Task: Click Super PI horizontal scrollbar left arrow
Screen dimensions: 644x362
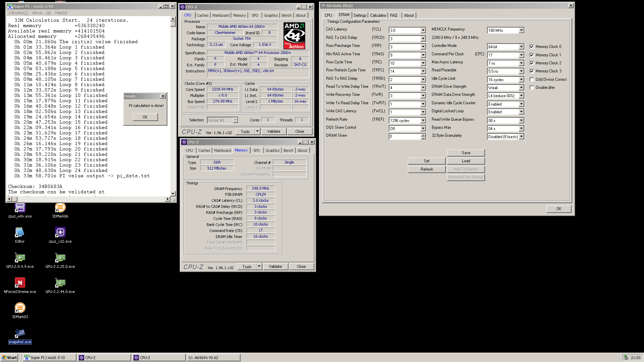Action: (9, 199)
